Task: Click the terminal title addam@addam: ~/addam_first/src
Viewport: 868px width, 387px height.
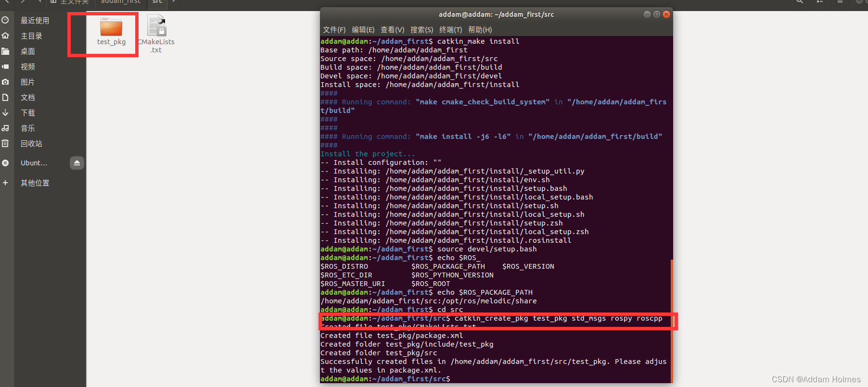Action: click(x=496, y=14)
